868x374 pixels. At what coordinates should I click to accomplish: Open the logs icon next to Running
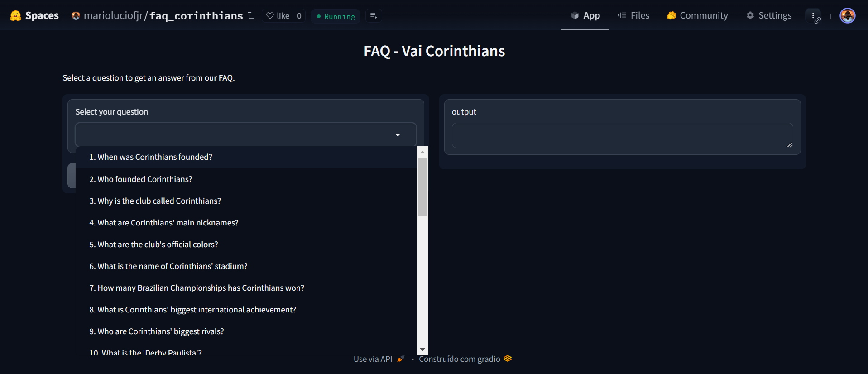[374, 16]
